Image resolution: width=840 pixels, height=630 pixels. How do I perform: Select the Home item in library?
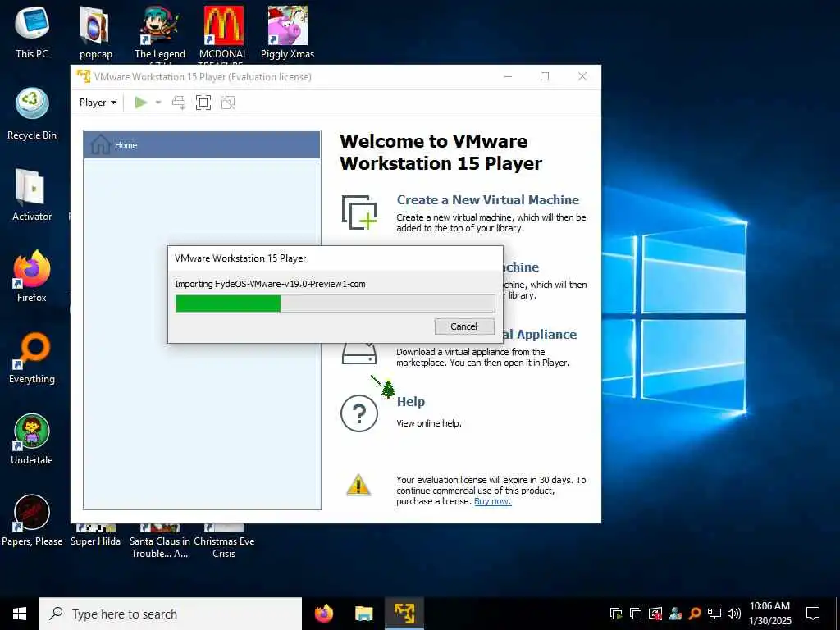pyautogui.click(x=203, y=144)
